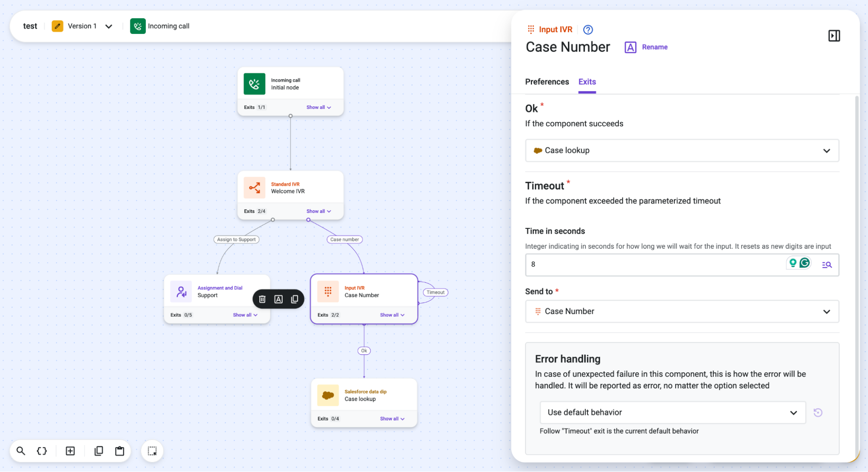Click the Time in seconds input field
The image size is (868, 472).
(682, 264)
